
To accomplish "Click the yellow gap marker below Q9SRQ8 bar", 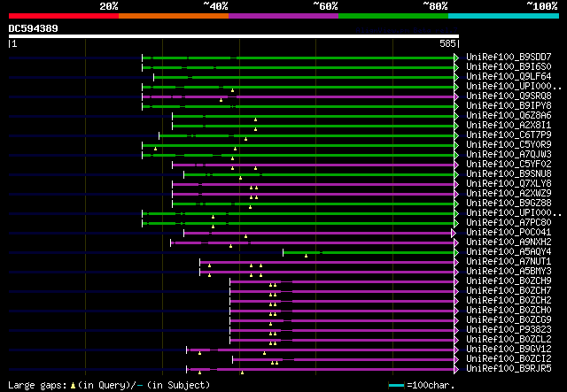I will (221, 100).
